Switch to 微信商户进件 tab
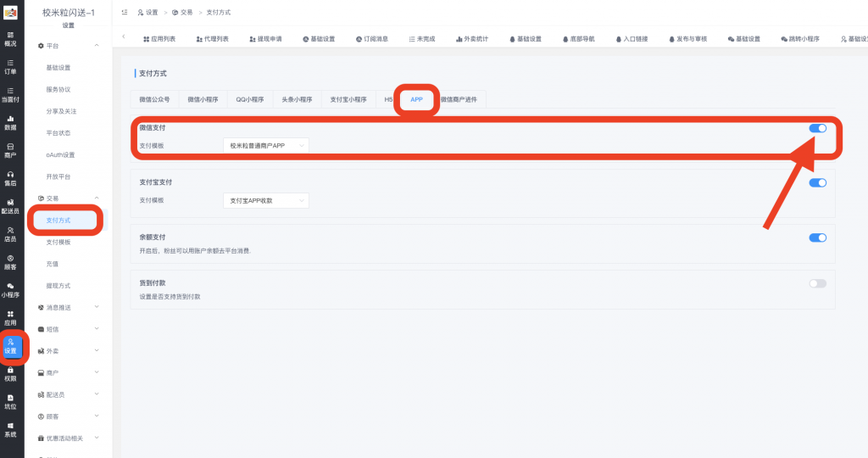868x458 pixels. coord(459,100)
